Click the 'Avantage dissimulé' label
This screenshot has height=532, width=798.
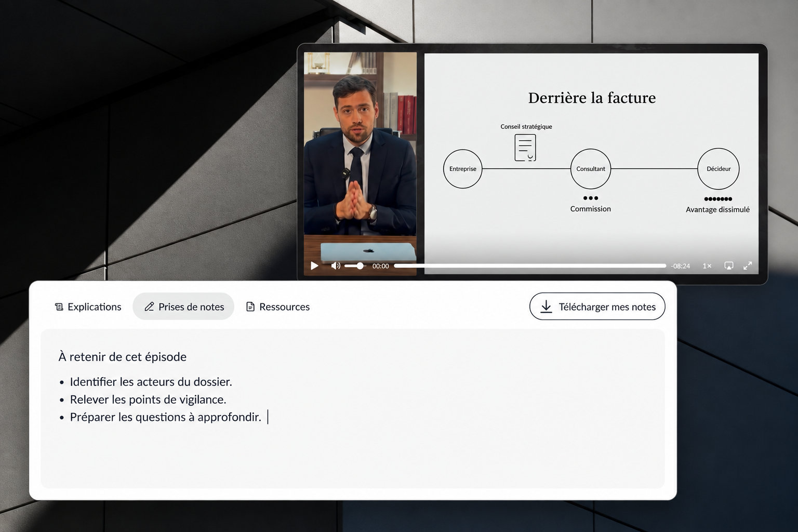tap(717, 210)
